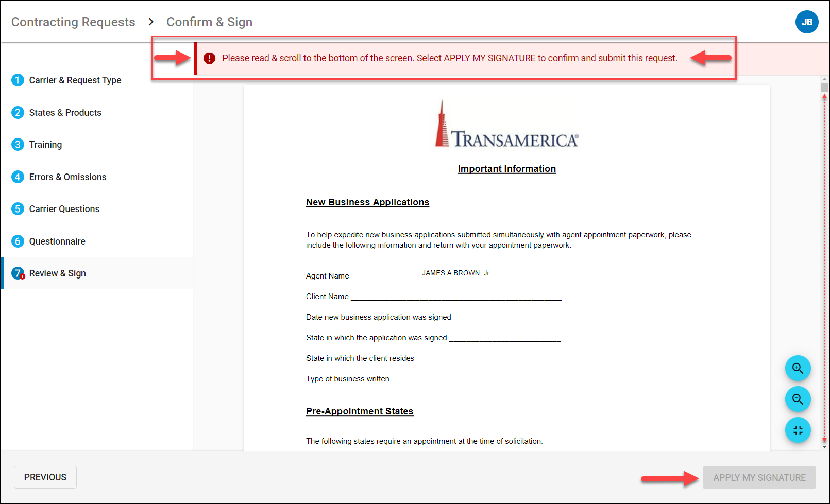Click Pre-Appointment States heading
Viewport: 830px width, 504px height.
tap(360, 411)
